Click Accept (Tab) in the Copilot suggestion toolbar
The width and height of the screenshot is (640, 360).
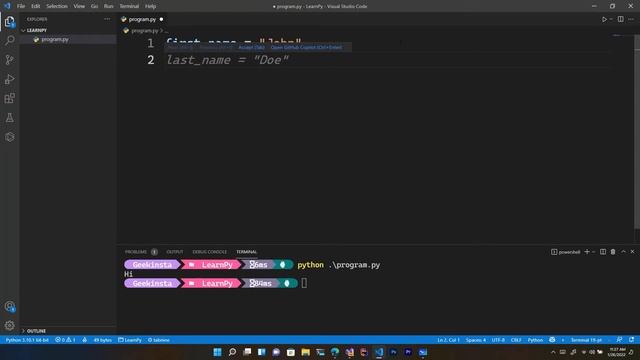251,47
